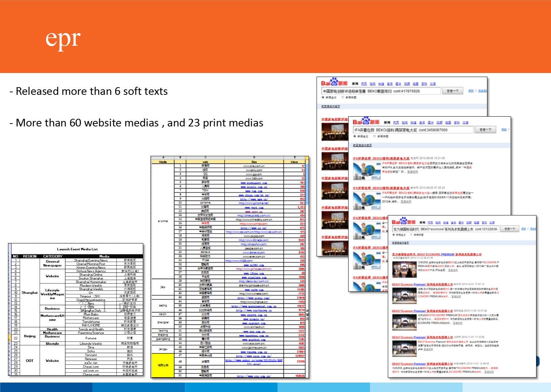The height and width of the screenshot is (392, 551).
Task: Click the 'Tencent' cell in the media list
Action: click(x=91, y=355)
